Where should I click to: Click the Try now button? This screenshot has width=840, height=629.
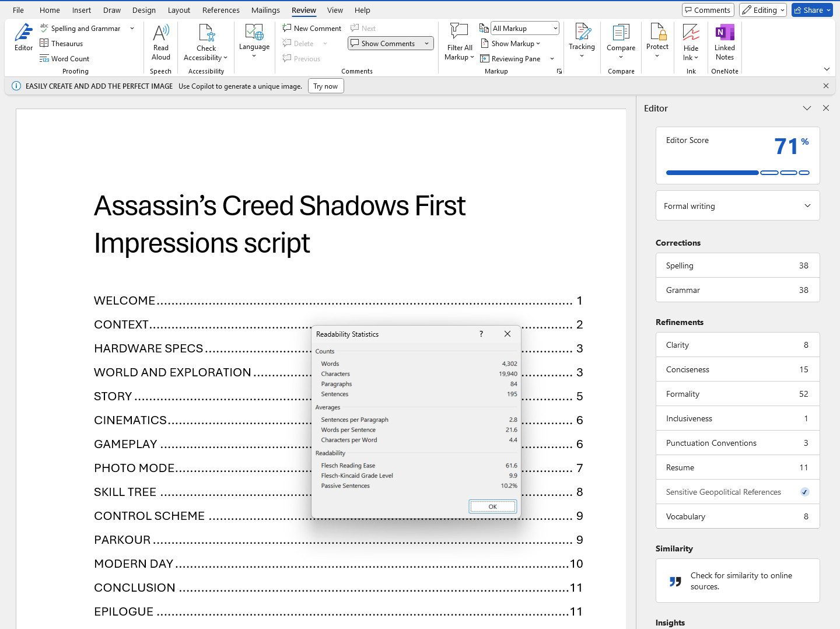(x=325, y=86)
